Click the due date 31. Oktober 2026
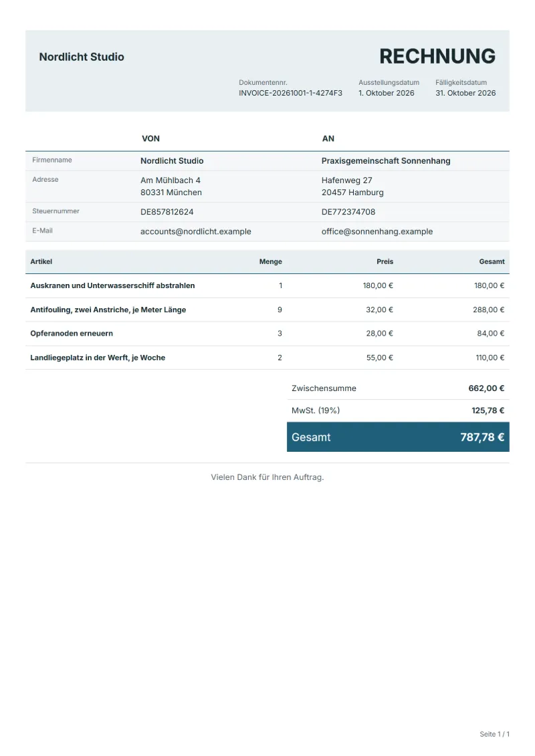 point(465,93)
